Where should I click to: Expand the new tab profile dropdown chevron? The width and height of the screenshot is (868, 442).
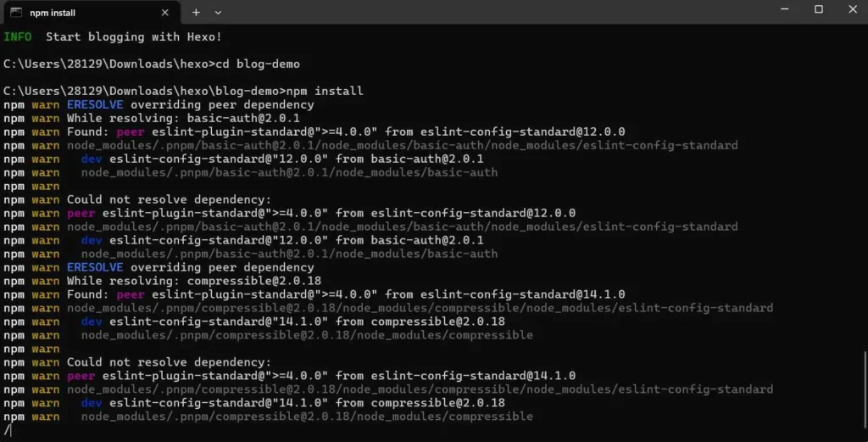click(x=218, y=13)
